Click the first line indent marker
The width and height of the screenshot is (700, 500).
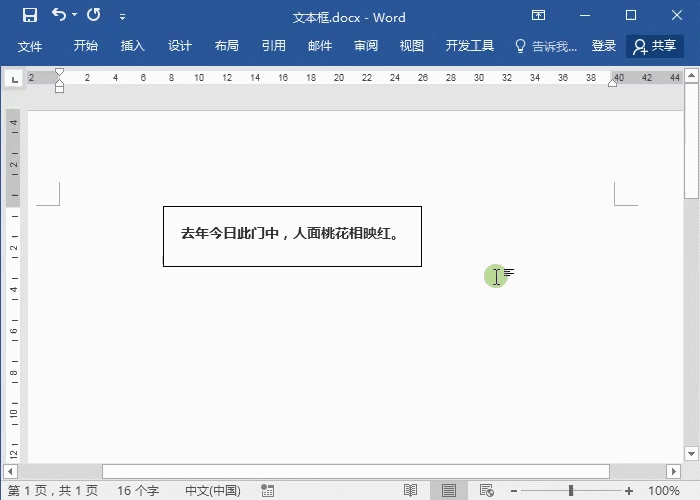[x=59, y=71]
